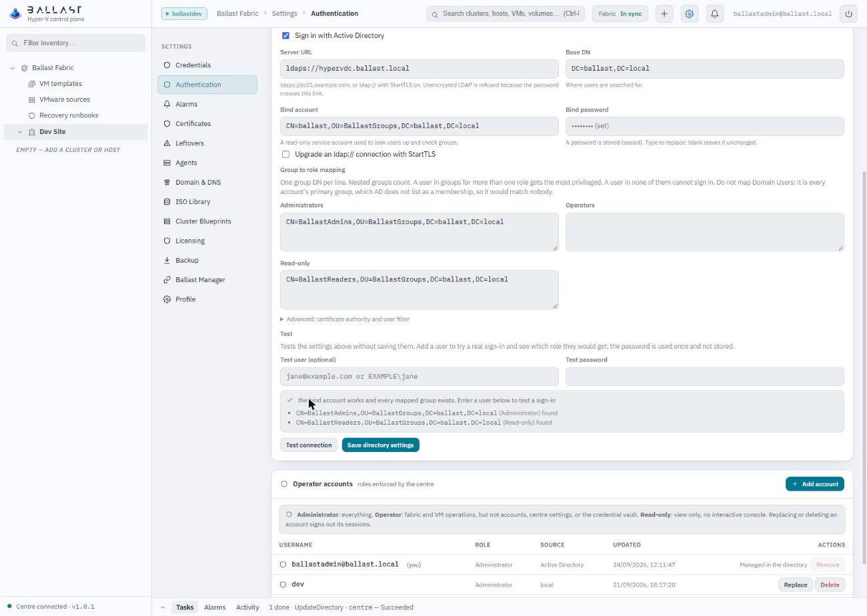The width and height of the screenshot is (867, 616).
Task: Click the plus add button in header
Action: 664,13
